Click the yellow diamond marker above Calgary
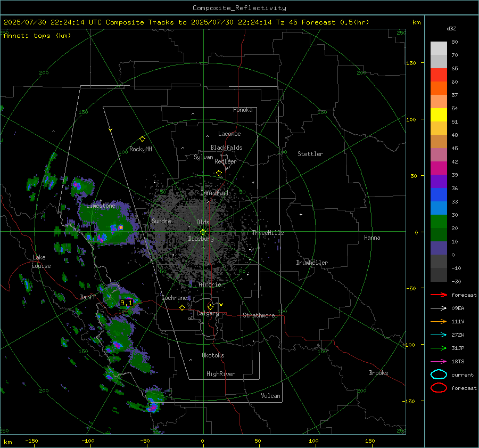The width and height of the screenshot is (479, 448). click(x=210, y=307)
